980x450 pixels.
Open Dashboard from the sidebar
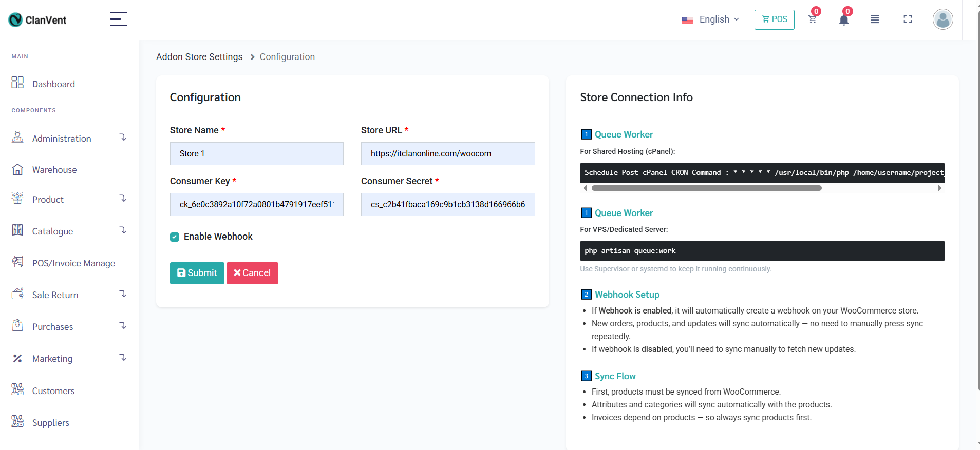click(x=53, y=84)
